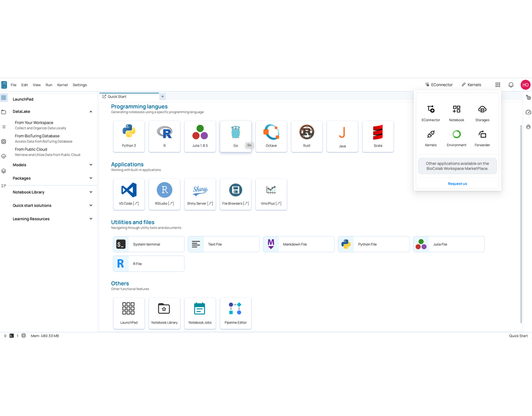Expand the Models section
The image size is (532, 416).
pyautogui.click(x=90, y=165)
